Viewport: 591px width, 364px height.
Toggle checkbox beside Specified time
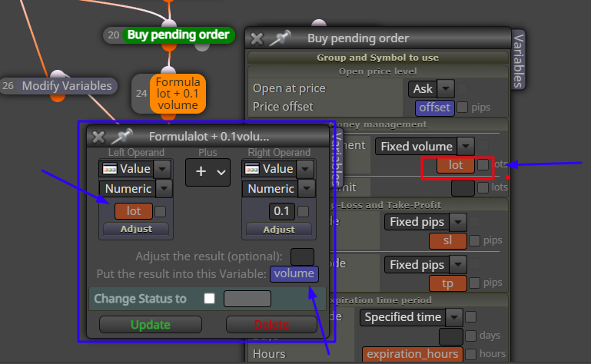pos(470,317)
